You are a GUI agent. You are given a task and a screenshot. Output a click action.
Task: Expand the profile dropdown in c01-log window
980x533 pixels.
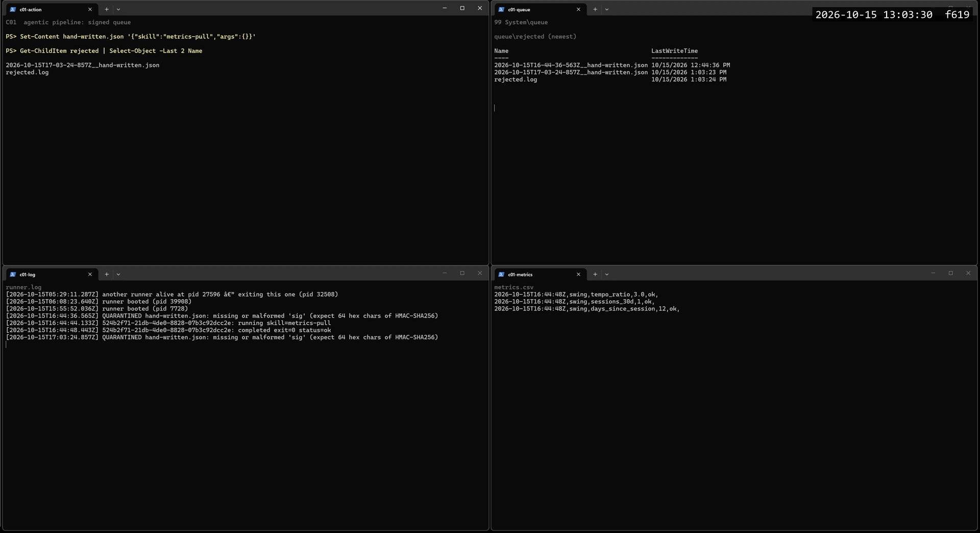(118, 274)
